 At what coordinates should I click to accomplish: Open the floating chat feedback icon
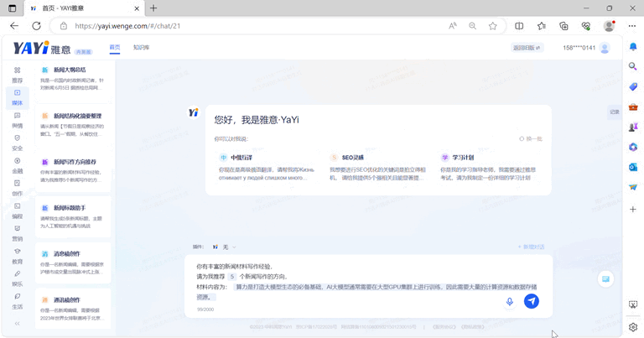point(605,279)
